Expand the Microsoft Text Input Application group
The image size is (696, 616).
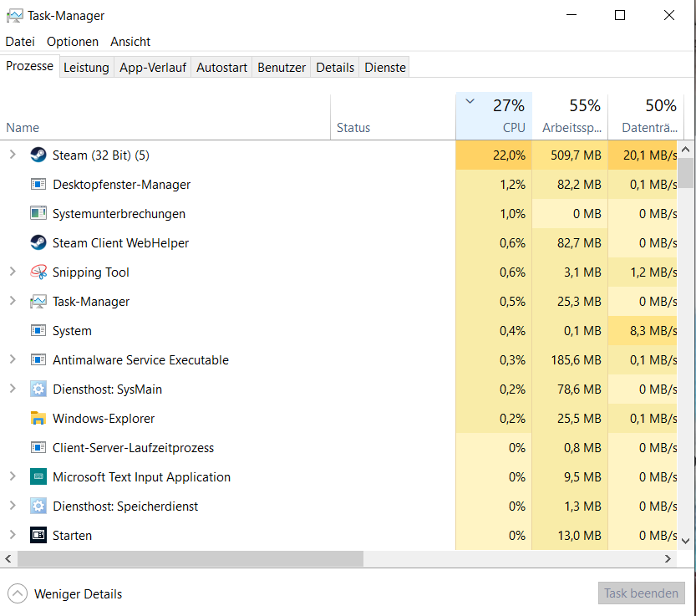(13, 476)
